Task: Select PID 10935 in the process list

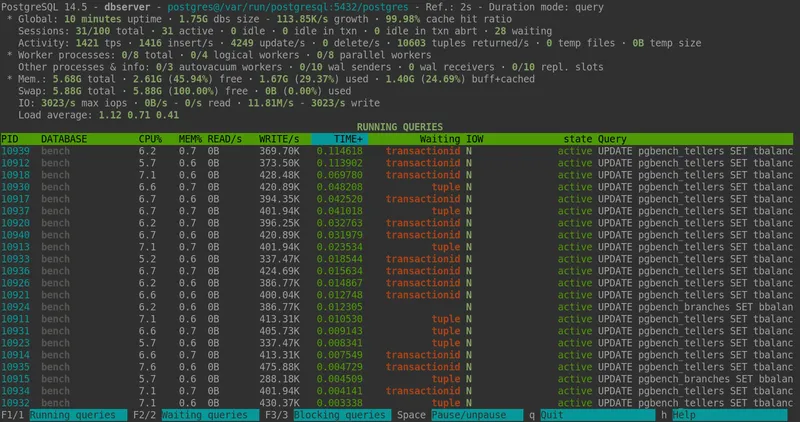Action: click(15, 367)
